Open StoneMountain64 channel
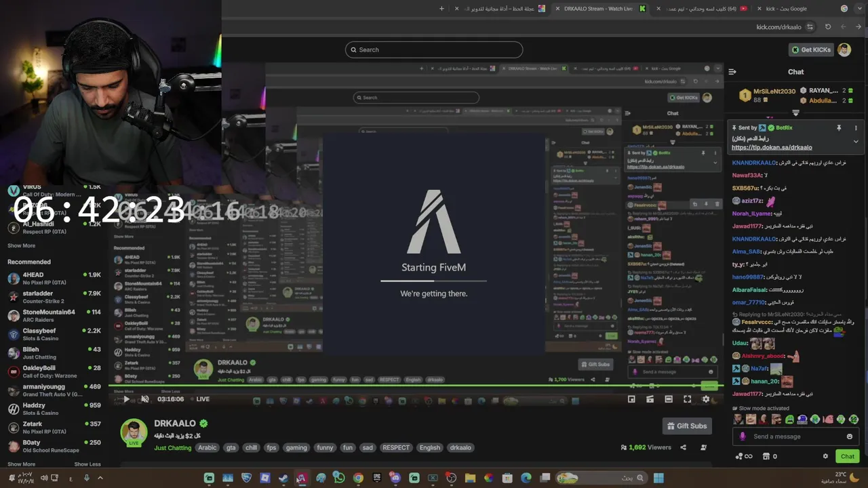Image resolution: width=868 pixels, height=488 pixels. [x=54, y=316]
